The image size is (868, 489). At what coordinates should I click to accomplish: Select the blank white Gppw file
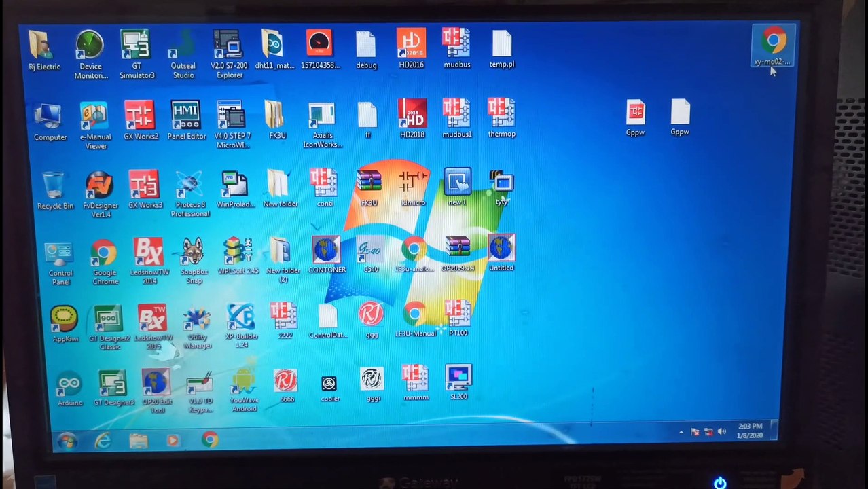pos(680,117)
